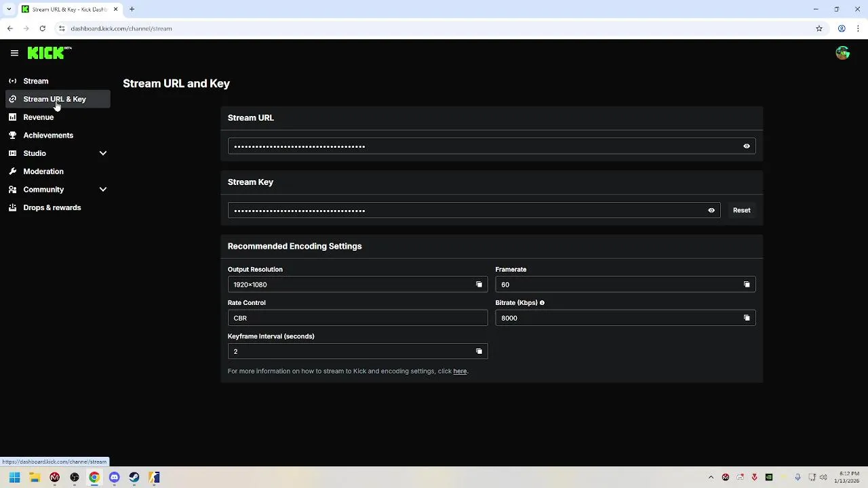
Task: Copy the Output Resolution value
Action: click(x=479, y=285)
